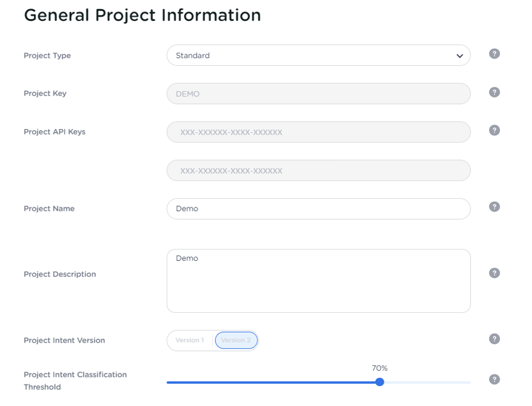The width and height of the screenshot is (532, 406).
Task: Expand the Project Type dropdown arrow
Action: click(459, 56)
